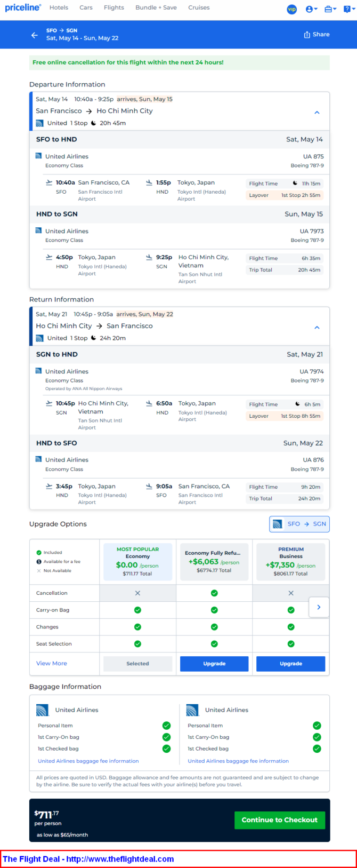This screenshot has height=868, width=357.
Task: Click the free online cancellation notice
Action: coord(180,62)
